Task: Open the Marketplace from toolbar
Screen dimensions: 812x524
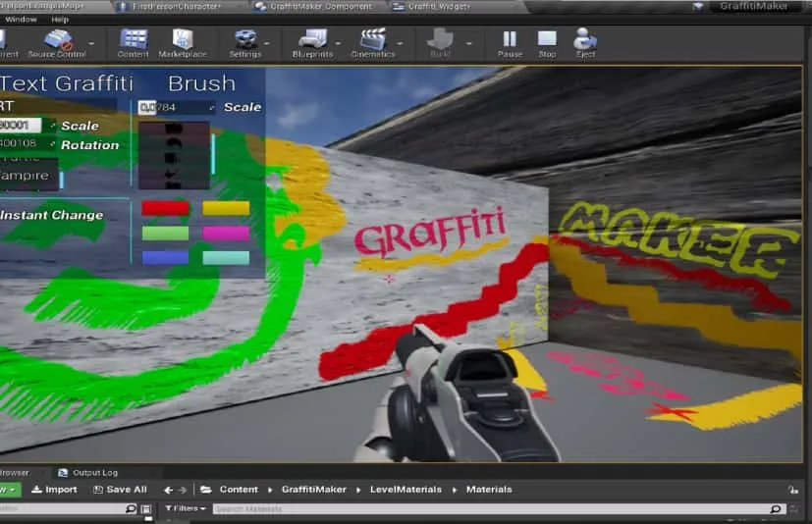Action: pos(183,42)
